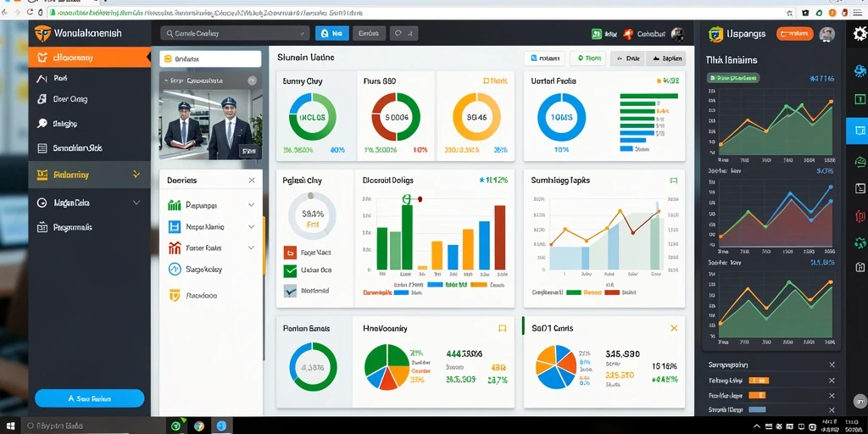Click the blue cloud icon in right strip
868x434 pixels.
pyautogui.click(x=860, y=70)
